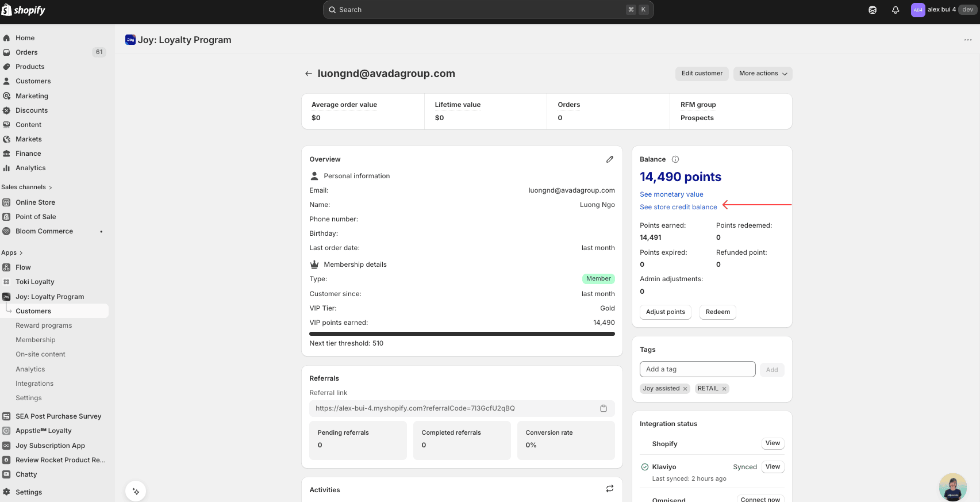Click See store credit balance link

click(x=678, y=207)
